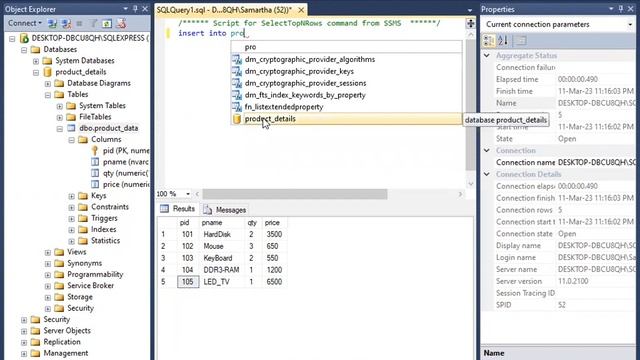This screenshot has height=360, width=640.
Task: Open the 100 % zoom dropdown
Action: [188, 194]
